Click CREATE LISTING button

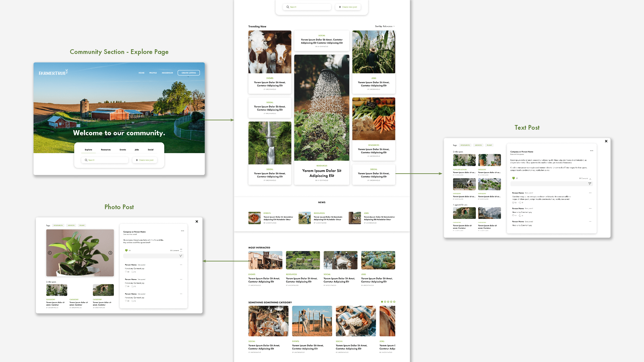point(189,73)
